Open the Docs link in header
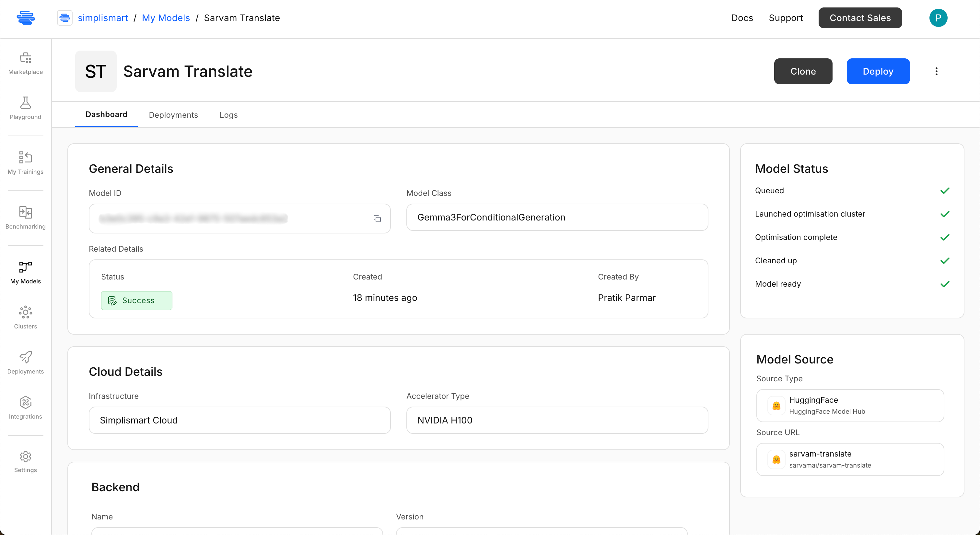Screen dimensions: 980x535 click(x=742, y=18)
